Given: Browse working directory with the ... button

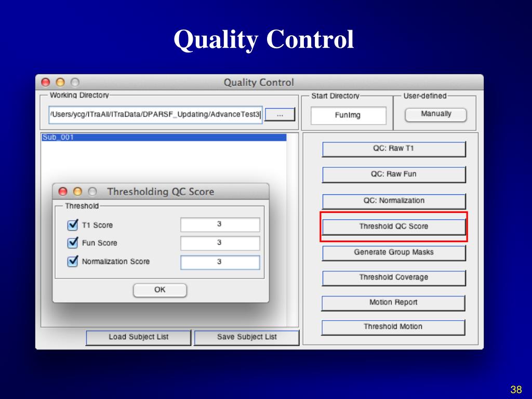Looking at the screenshot, I should tap(280, 115).
